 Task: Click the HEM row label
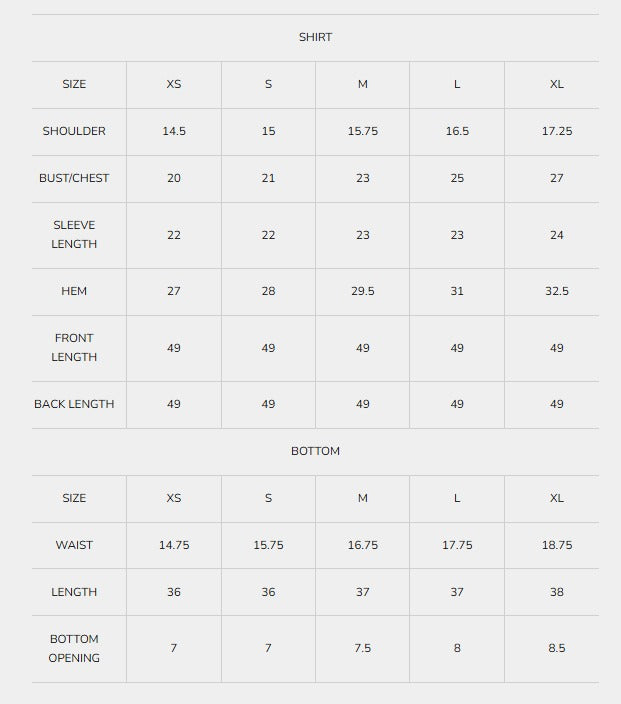tap(74, 291)
